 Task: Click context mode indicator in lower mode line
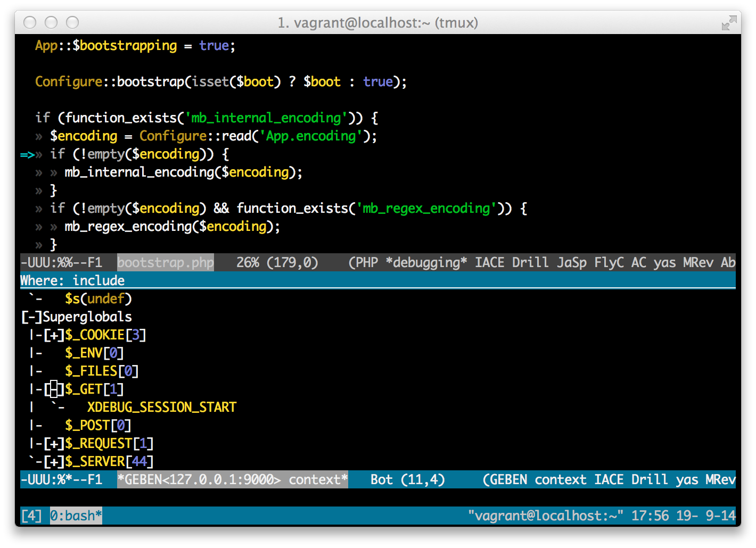(561, 480)
